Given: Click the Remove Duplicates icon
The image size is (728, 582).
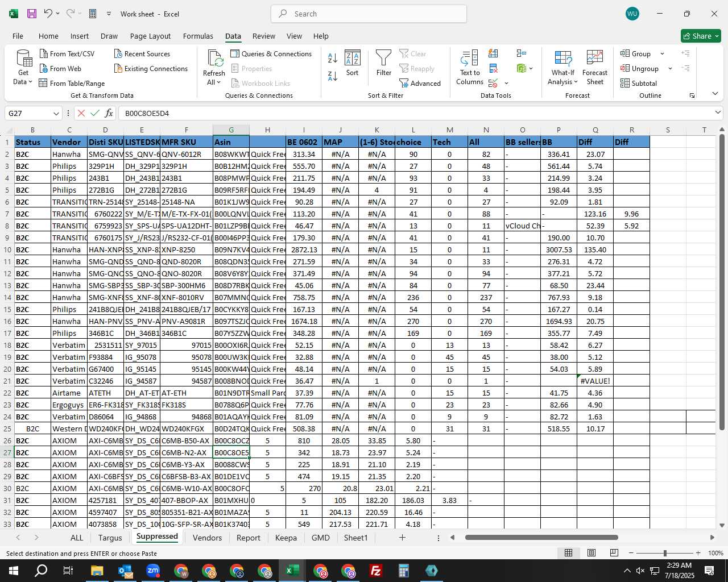Looking at the screenshot, I should coord(493,68).
